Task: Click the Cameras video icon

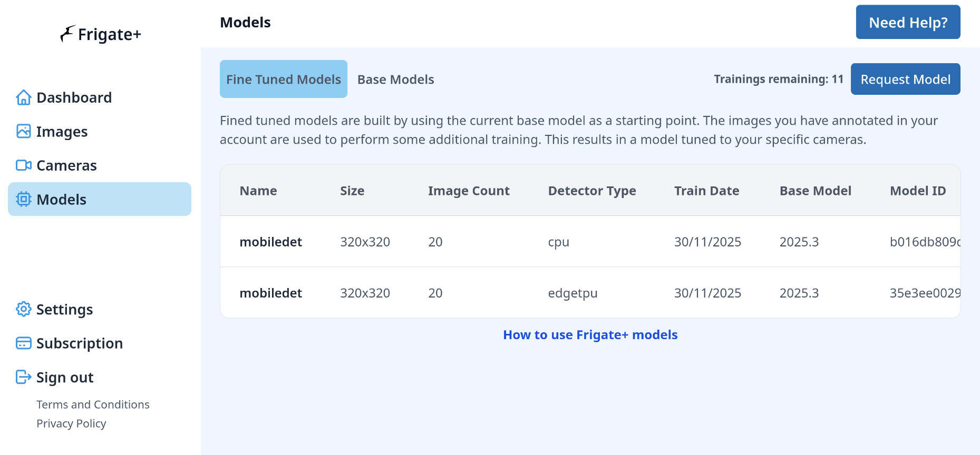Action: (24, 165)
